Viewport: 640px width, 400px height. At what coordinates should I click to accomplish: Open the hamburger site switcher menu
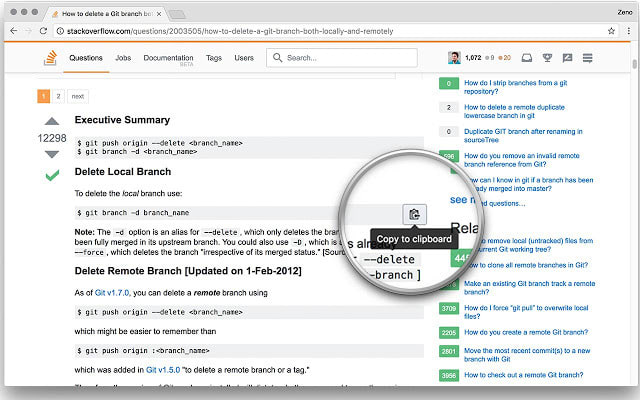point(587,58)
